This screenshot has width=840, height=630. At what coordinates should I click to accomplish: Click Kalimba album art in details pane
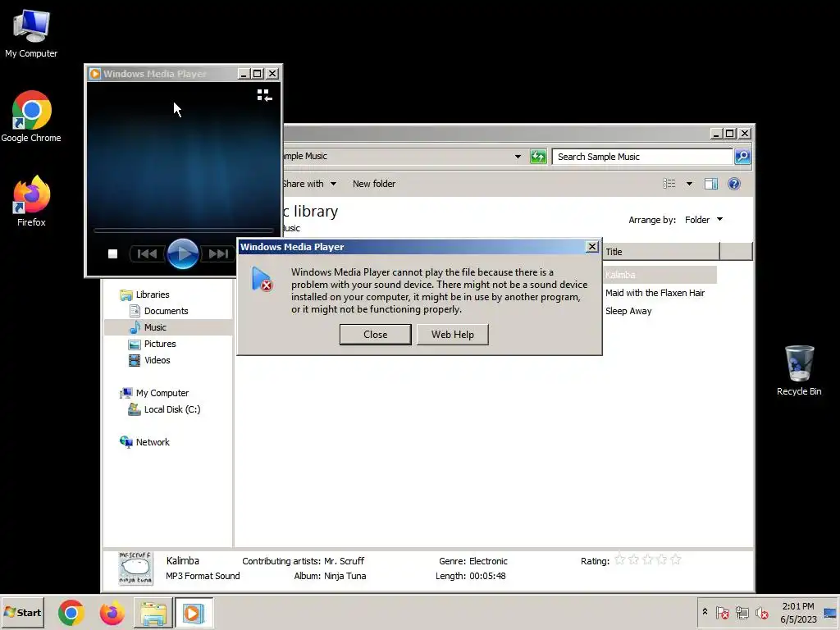pyautogui.click(x=135, y=568)
